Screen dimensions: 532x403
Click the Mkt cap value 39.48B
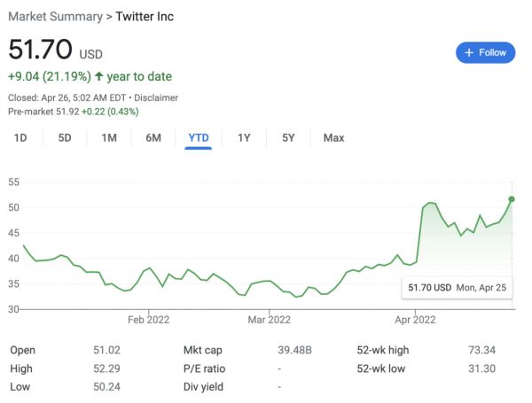295,350
